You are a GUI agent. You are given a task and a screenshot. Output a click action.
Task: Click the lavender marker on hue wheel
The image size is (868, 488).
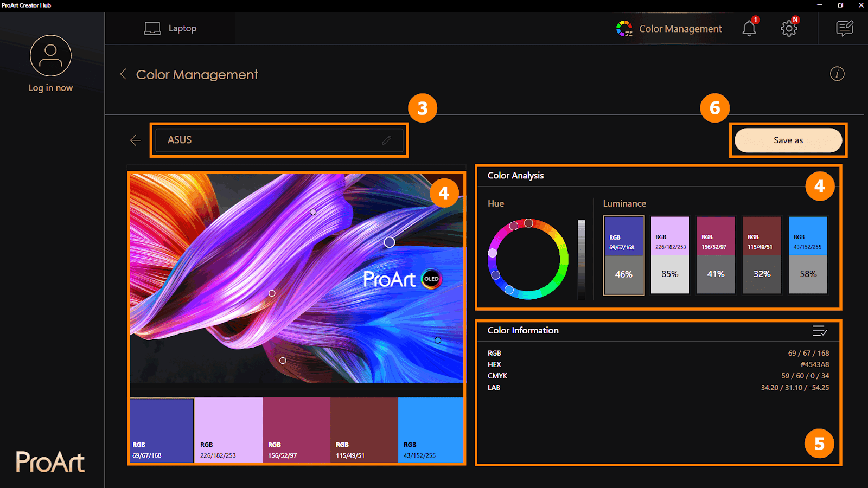[493, 253]
